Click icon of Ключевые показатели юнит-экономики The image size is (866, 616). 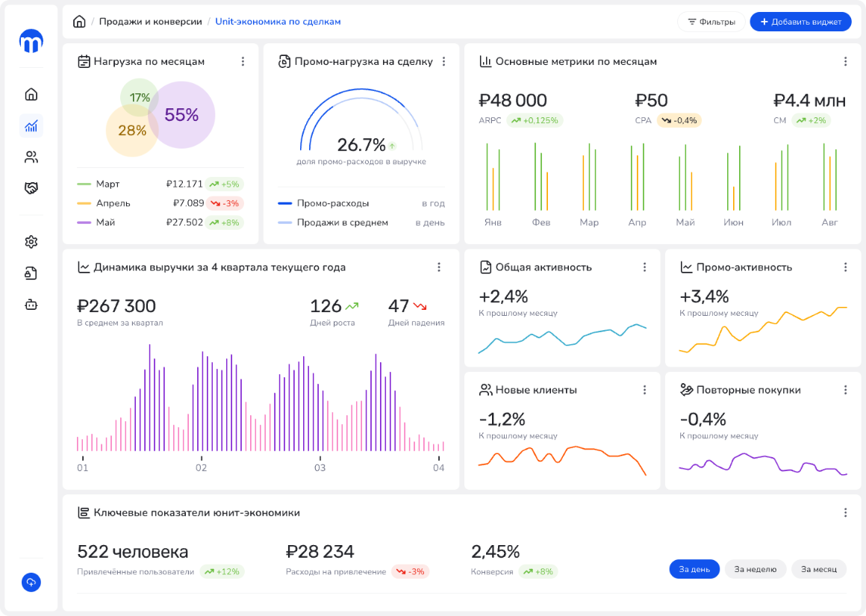tap(84, 513)
